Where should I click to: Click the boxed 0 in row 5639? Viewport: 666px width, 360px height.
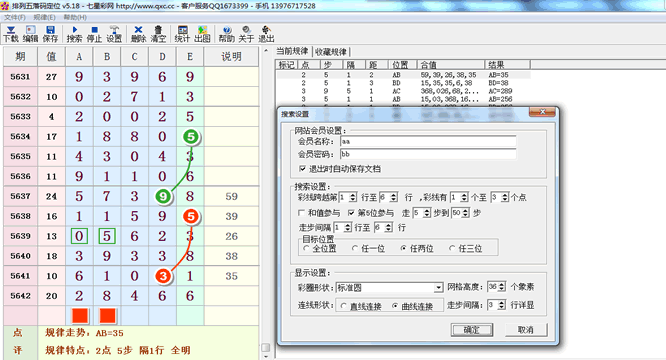coord(79,236)
